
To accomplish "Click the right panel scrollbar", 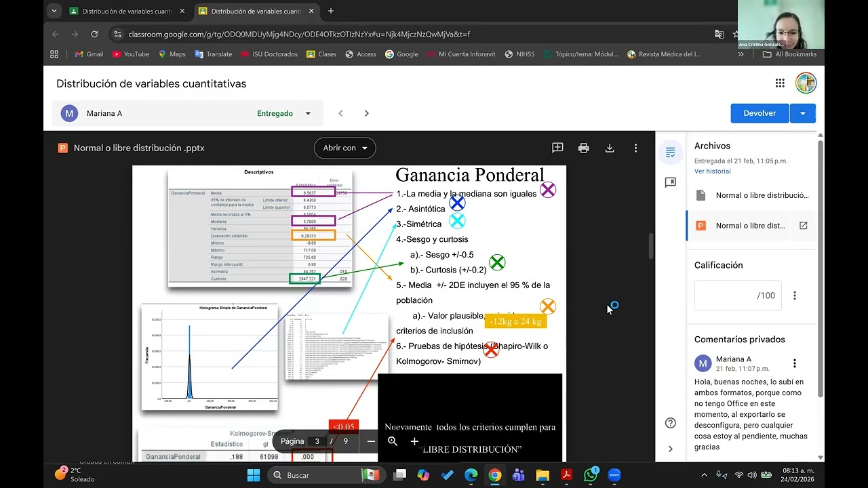I will point(821,268).
